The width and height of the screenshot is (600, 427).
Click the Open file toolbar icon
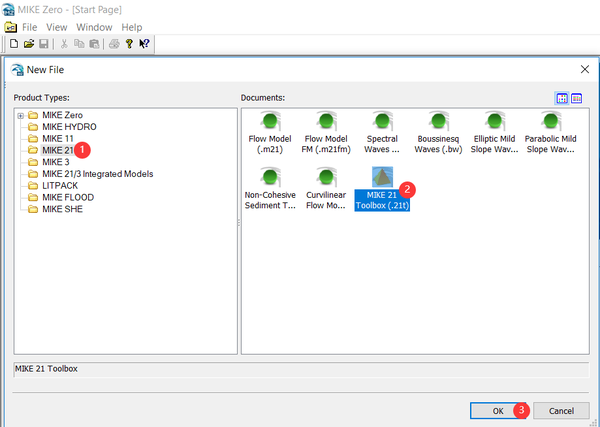(29, 44)
